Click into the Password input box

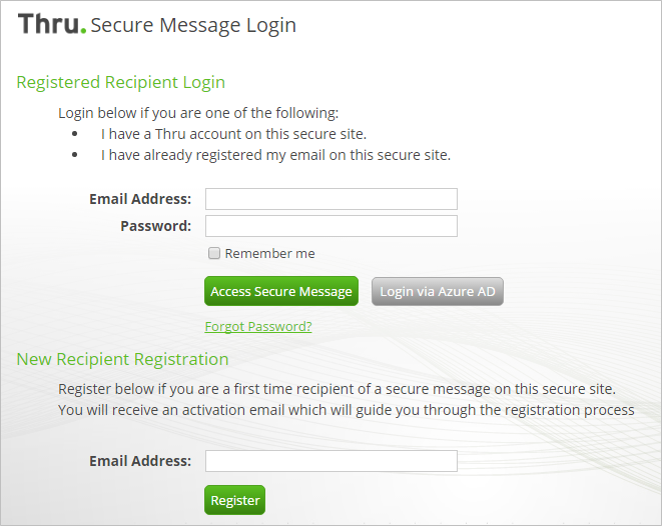(x=331, y=226)
